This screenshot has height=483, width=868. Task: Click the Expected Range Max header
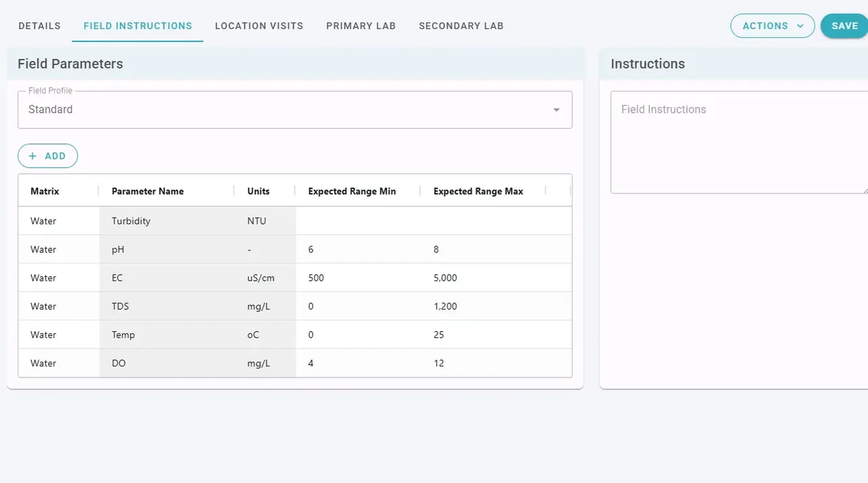point(478,191)
